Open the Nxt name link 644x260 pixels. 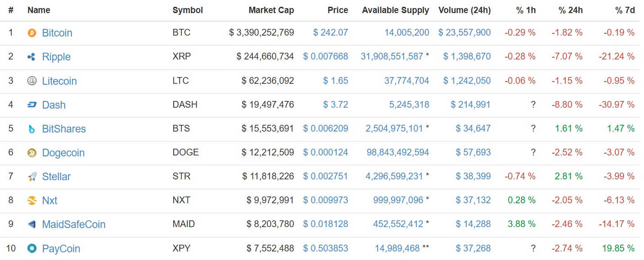pos(50,201)
